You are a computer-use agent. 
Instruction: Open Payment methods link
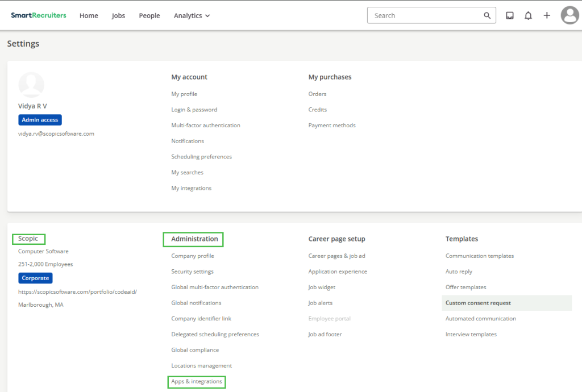pyautogui.click(x=332, y=125)
